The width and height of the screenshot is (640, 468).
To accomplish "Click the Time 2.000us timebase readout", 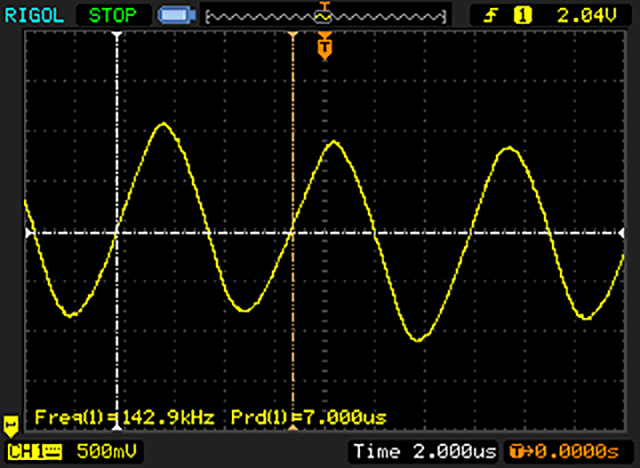I will tap(425, 451).
